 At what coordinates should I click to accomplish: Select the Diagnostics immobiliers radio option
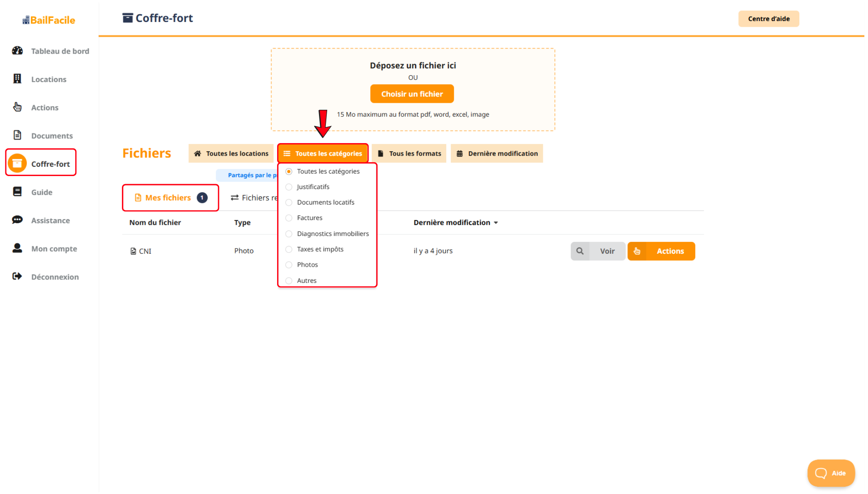289,234
